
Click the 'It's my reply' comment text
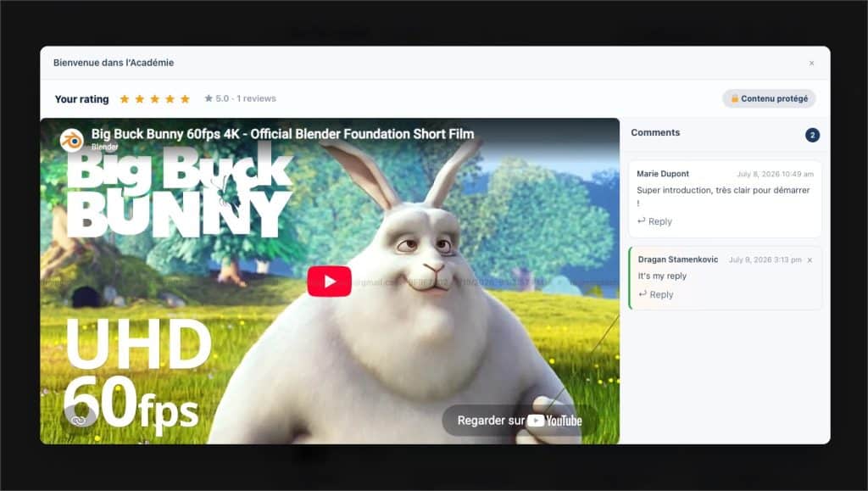[662, 276]
